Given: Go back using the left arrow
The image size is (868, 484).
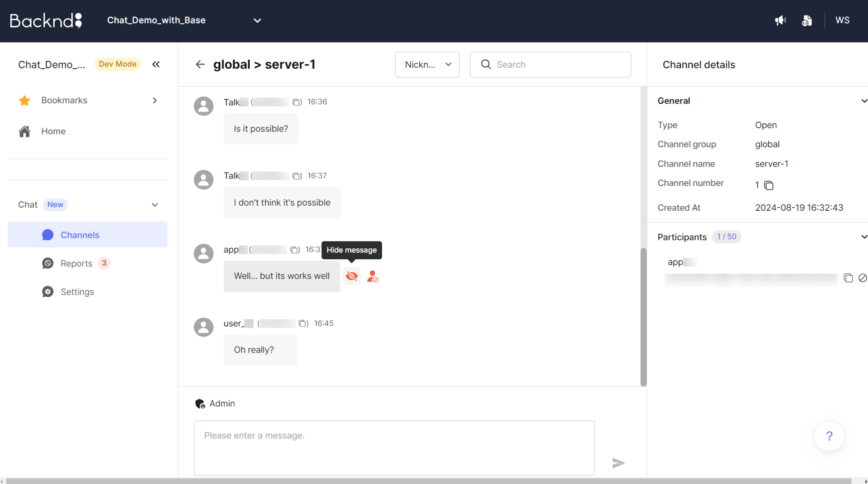Looking at the screenshot, I should pos(200,64).
